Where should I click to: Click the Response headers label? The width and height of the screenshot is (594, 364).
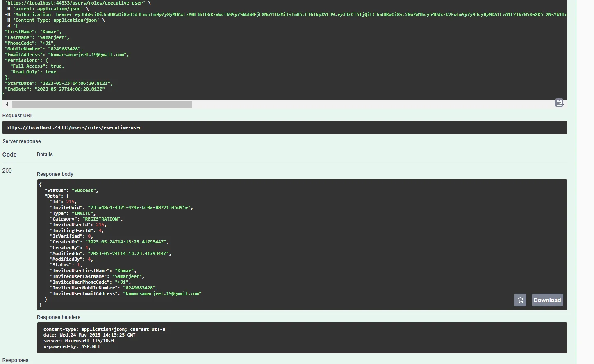pos(59,317)
